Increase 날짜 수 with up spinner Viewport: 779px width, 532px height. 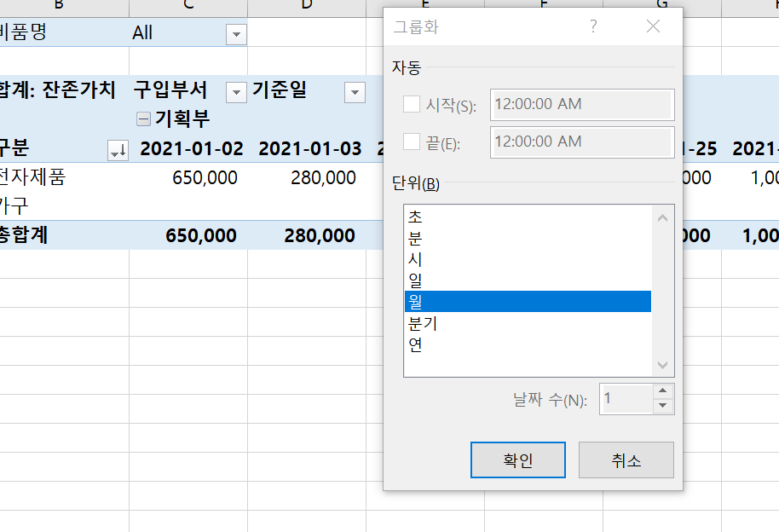tap(663, 390)
